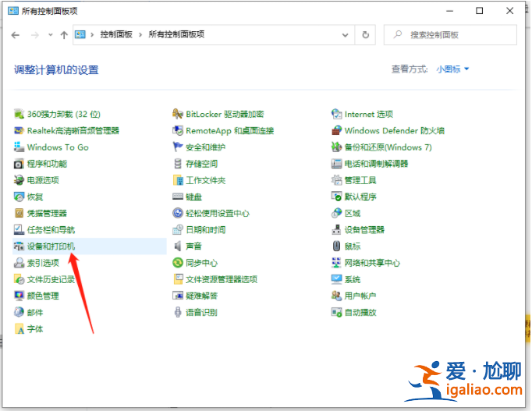This screenshot has width=532, height=411.
Task: Open the 安全和维护 flag icon
Action: [178, 147]
